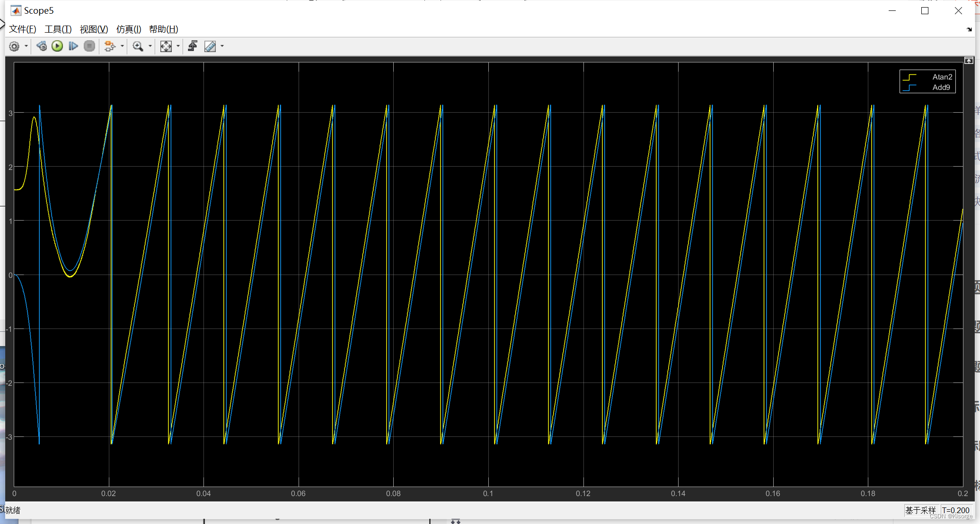Screen dimensions: 980x524
Task: Expand the Zoom tool dropdown arrow
Action: [x=150, y=46]
